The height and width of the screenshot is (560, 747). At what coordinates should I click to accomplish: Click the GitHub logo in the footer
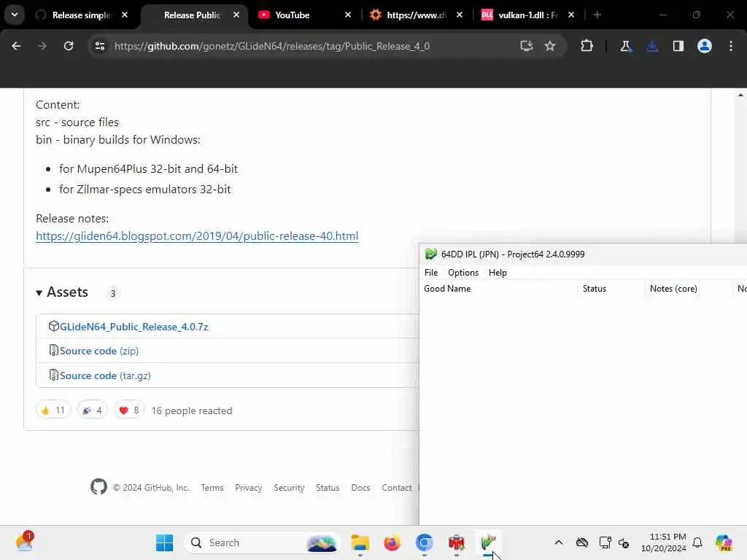99,486
